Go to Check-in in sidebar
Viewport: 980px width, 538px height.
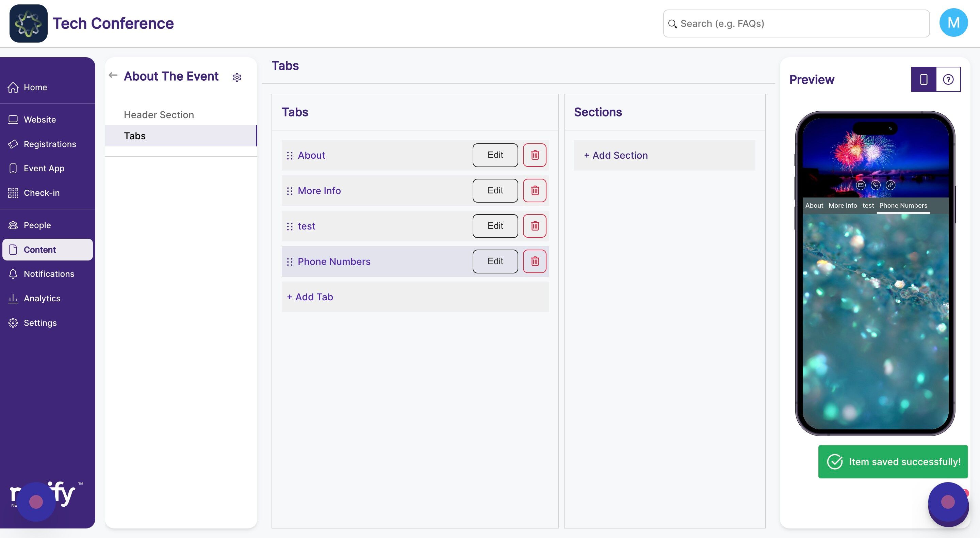[42, 193]
